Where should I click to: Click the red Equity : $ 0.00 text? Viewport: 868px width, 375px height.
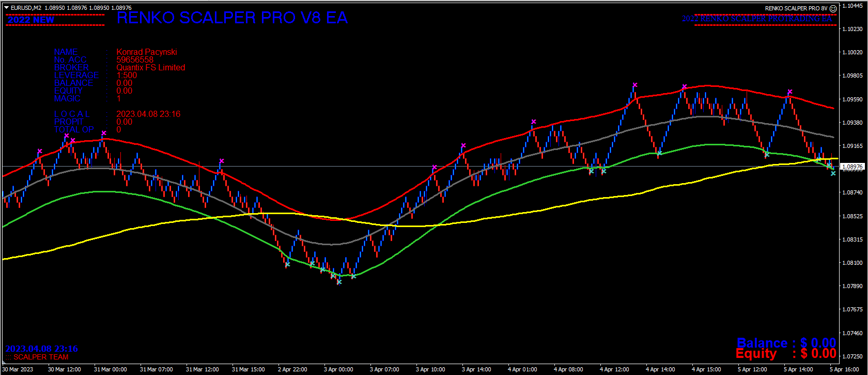pos(786,354)
